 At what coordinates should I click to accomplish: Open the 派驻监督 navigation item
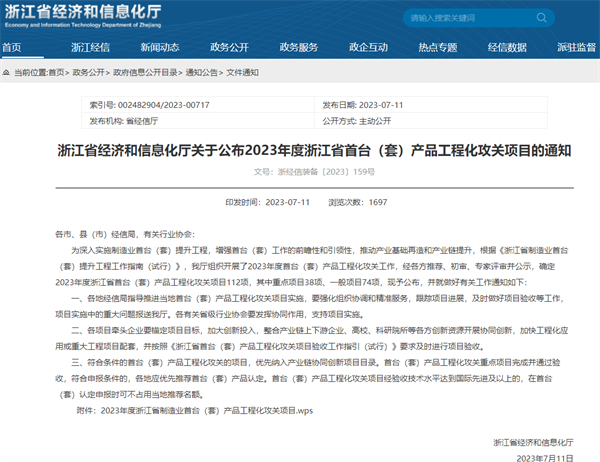click(574, 47)
